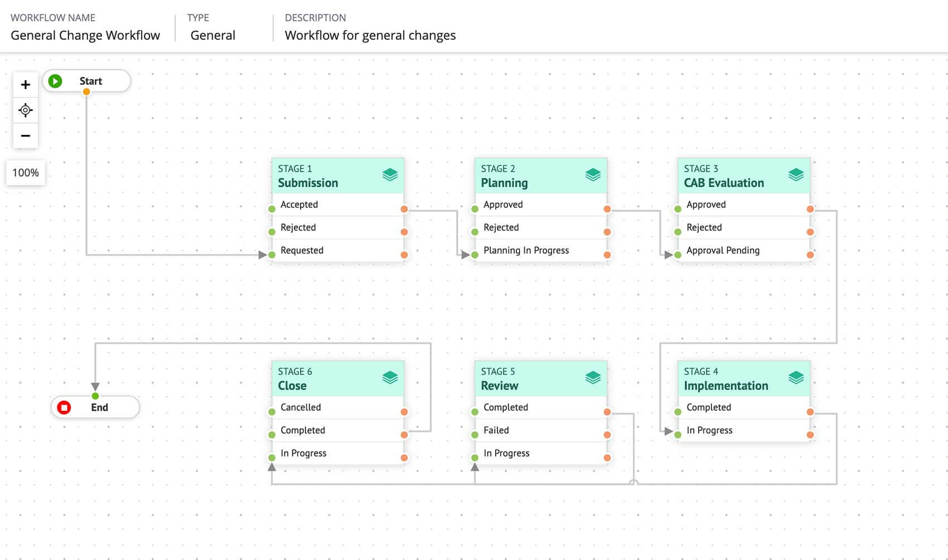Click the layers icon on Review stage

point(593,377)
